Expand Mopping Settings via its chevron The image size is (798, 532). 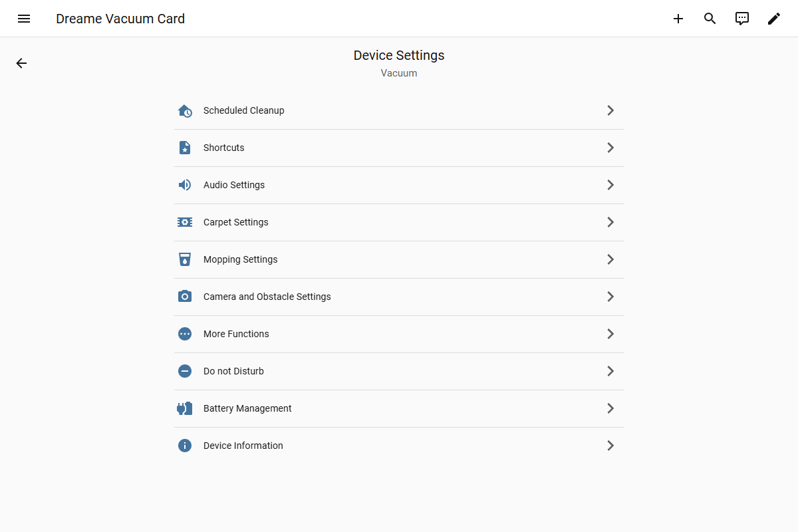(x=610, y=259)
